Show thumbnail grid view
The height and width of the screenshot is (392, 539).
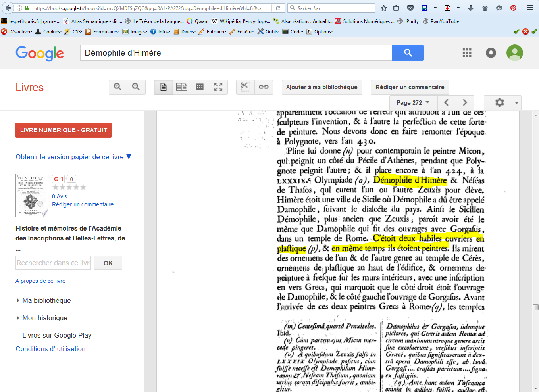coord(200,87)
